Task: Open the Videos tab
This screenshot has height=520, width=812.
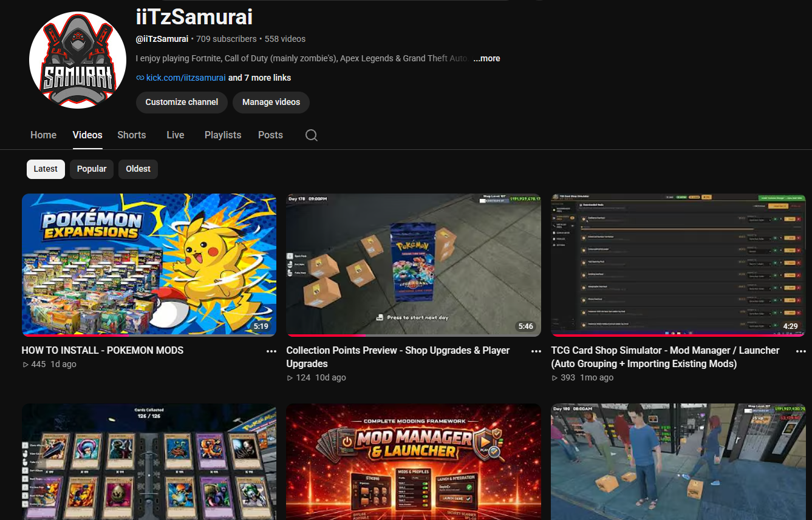Action: click(87, 135)
